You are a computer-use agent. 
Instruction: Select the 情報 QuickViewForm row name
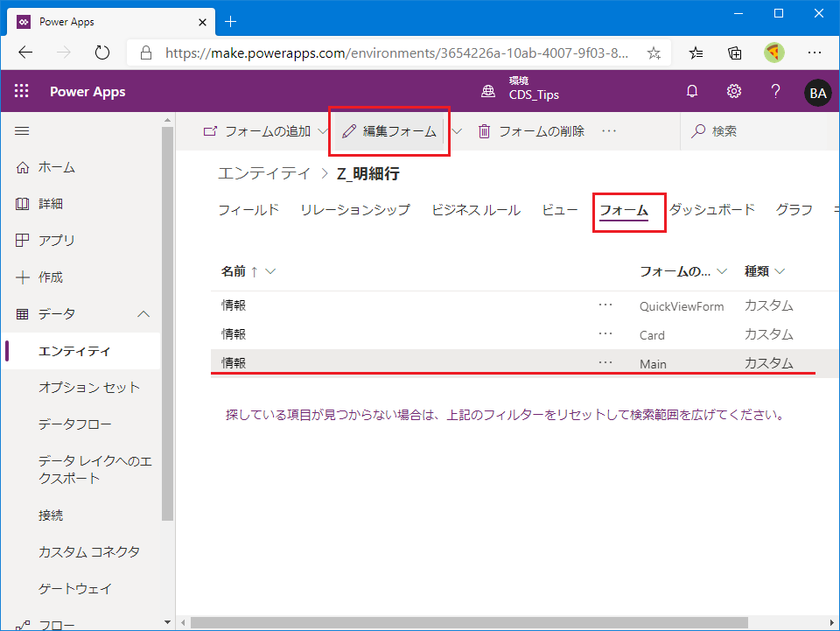(x=234, y=305)
